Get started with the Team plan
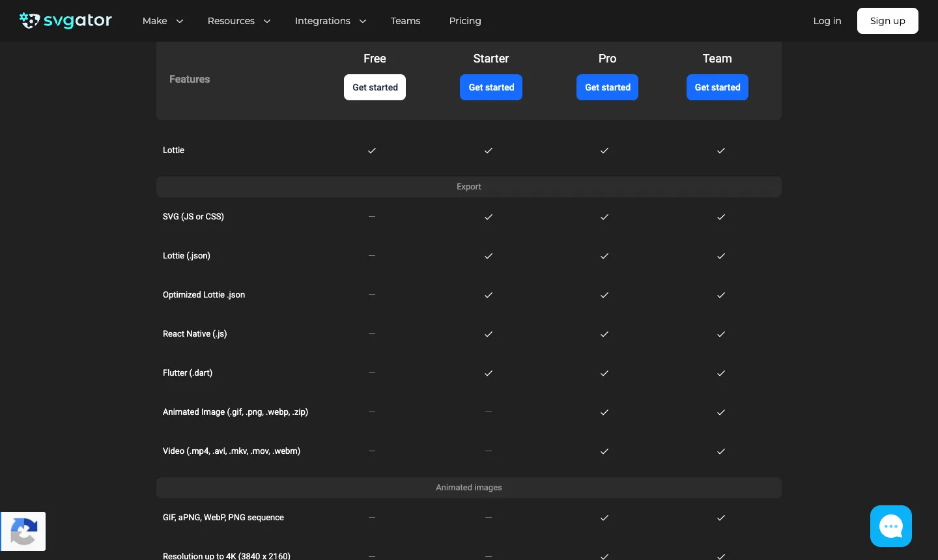This screenshot has height=560, width=938. [x=717, y=87]
